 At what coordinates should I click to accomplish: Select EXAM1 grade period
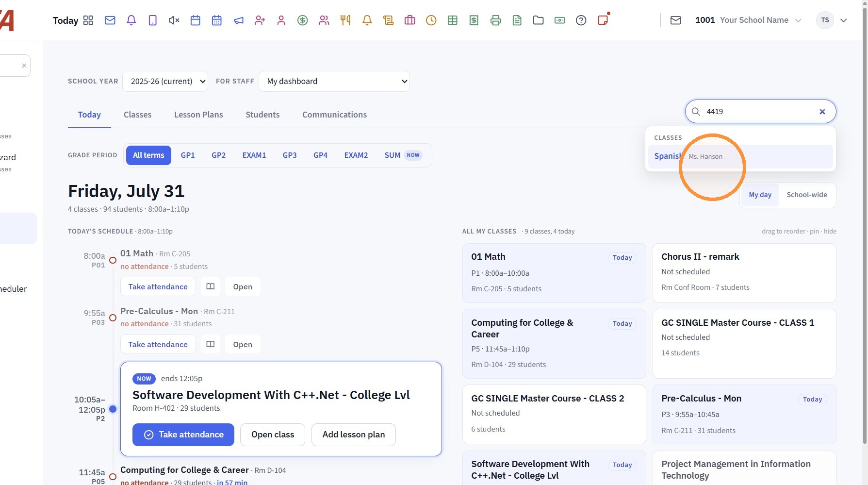pyautogui.click(x=254, y=155)
